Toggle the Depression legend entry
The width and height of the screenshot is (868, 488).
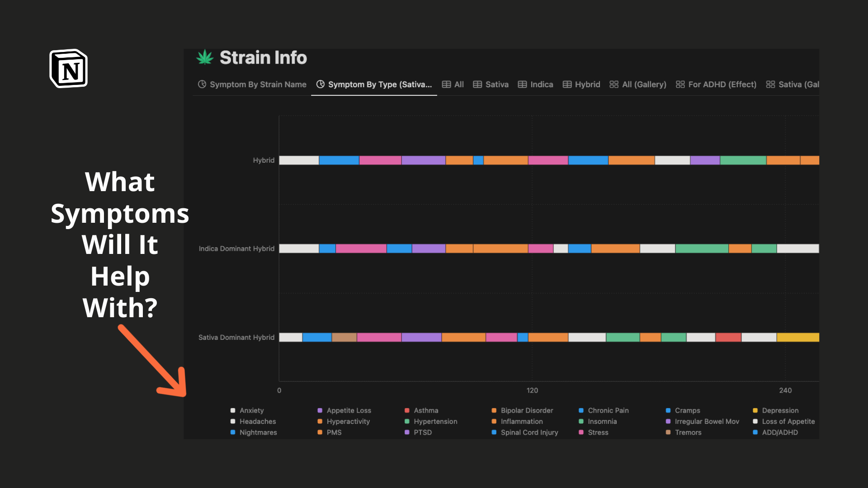pos(780,410)
